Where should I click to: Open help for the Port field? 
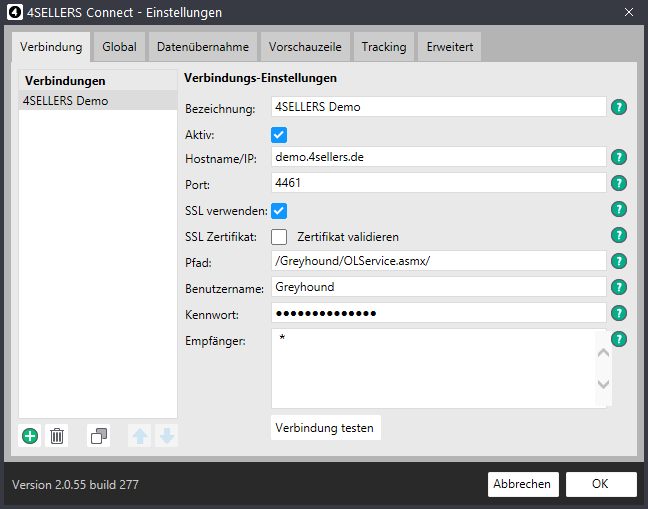[x=619, y=183]
